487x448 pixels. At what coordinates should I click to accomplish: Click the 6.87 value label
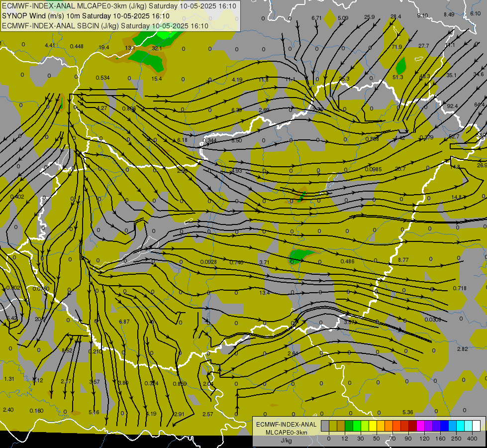[124, 322]
